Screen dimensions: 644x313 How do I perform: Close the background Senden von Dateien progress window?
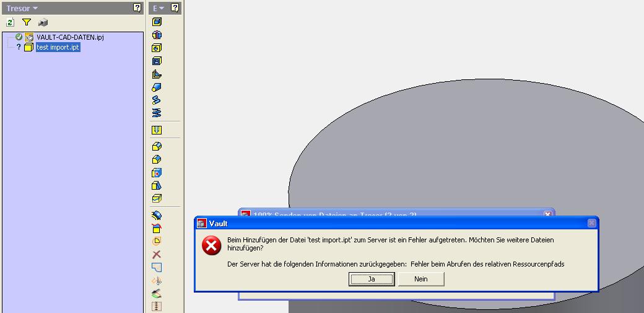548,214
